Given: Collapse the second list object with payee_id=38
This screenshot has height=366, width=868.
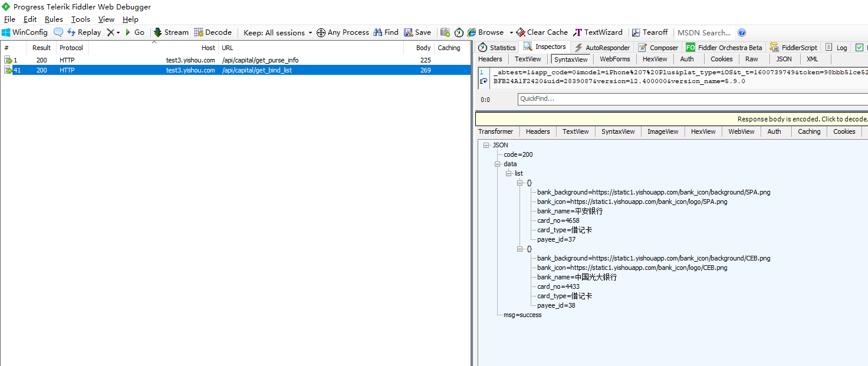Looking at the screenshot, I should tap(520, 249).
